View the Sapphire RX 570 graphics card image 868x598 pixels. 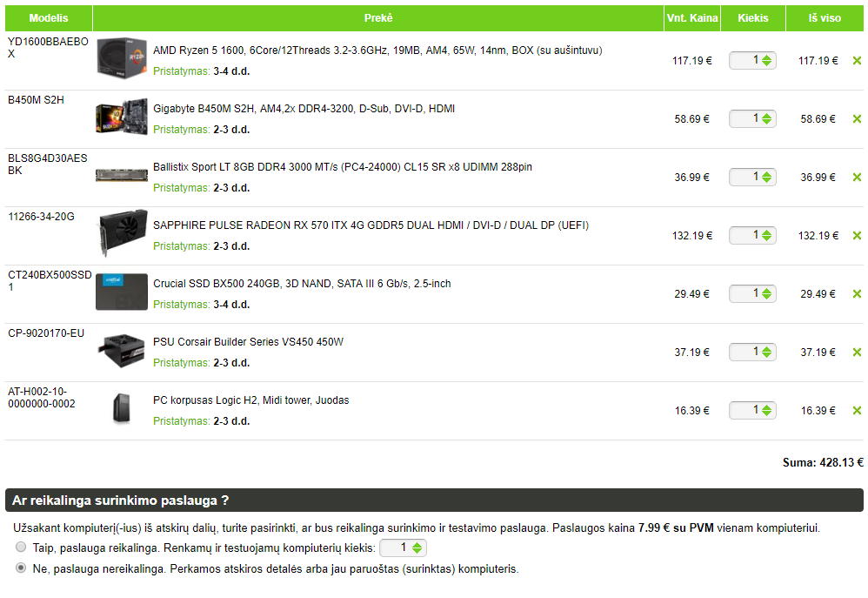122,232
